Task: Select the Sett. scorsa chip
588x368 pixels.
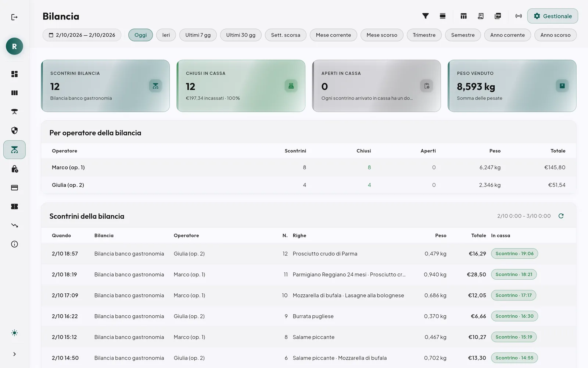Action: tap(286, 35)
